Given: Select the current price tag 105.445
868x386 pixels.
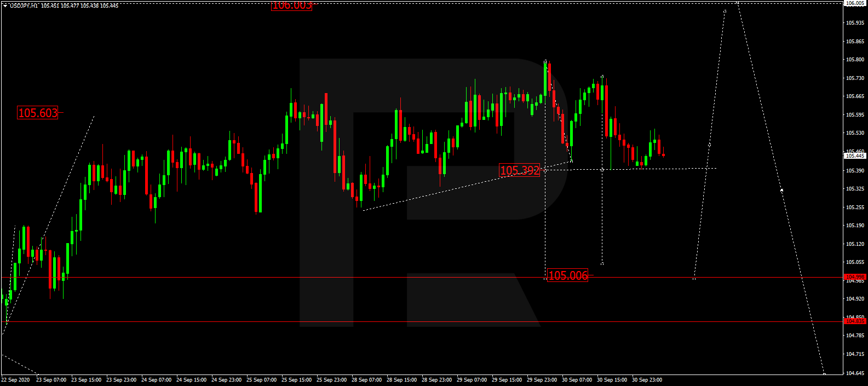Looking at the screenshot, I should (x=855, y=156).
